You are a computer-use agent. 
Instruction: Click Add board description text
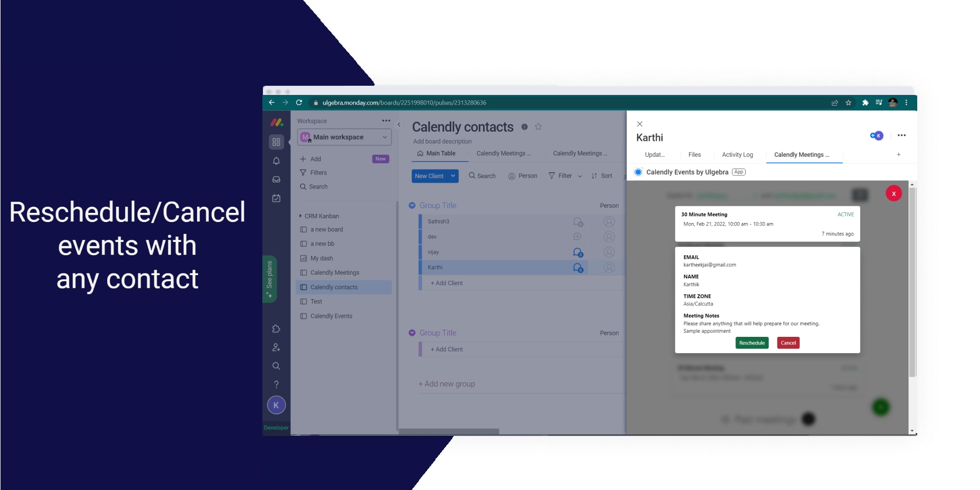(x=442, y=141)
